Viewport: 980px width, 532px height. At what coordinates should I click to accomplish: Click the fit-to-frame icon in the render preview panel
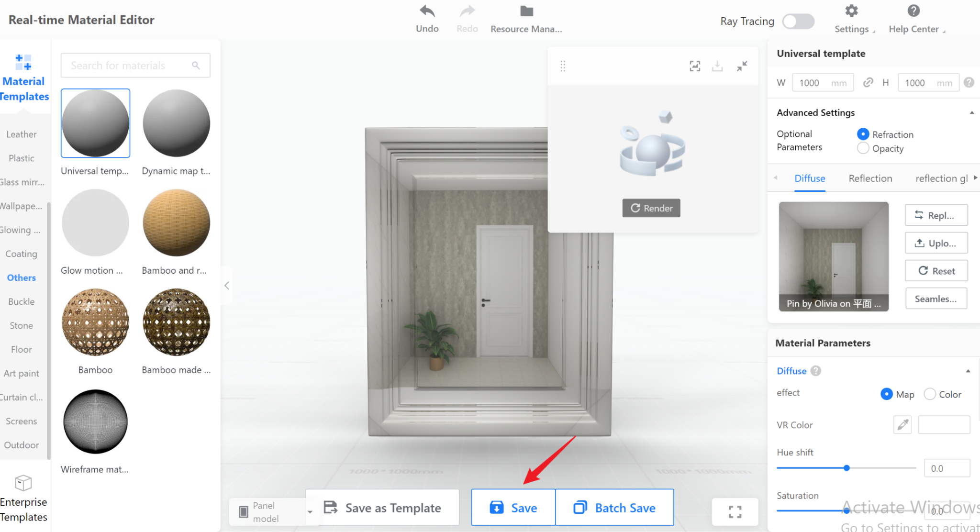point(695,66)
